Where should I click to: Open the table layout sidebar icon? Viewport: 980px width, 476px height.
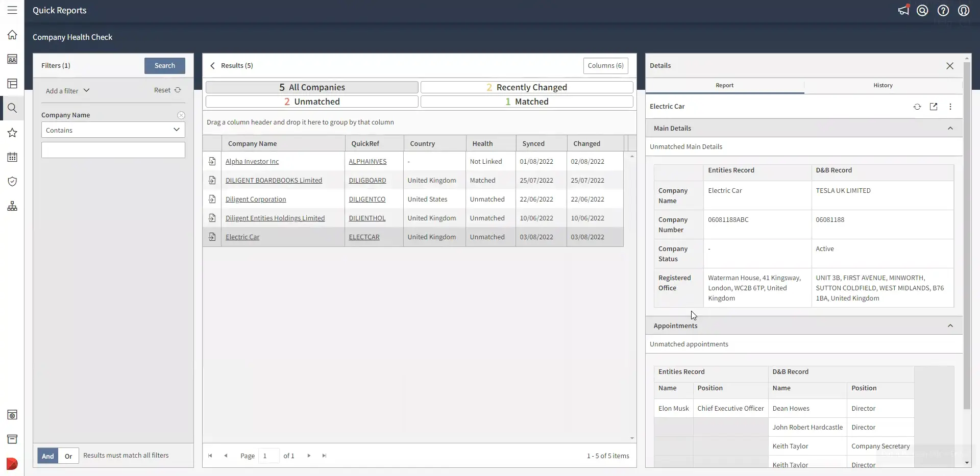(12, 84)
